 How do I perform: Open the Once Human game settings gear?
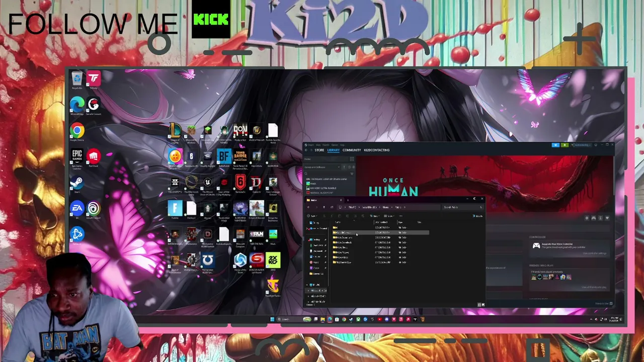pyautogui.click(x=587, y=218)
